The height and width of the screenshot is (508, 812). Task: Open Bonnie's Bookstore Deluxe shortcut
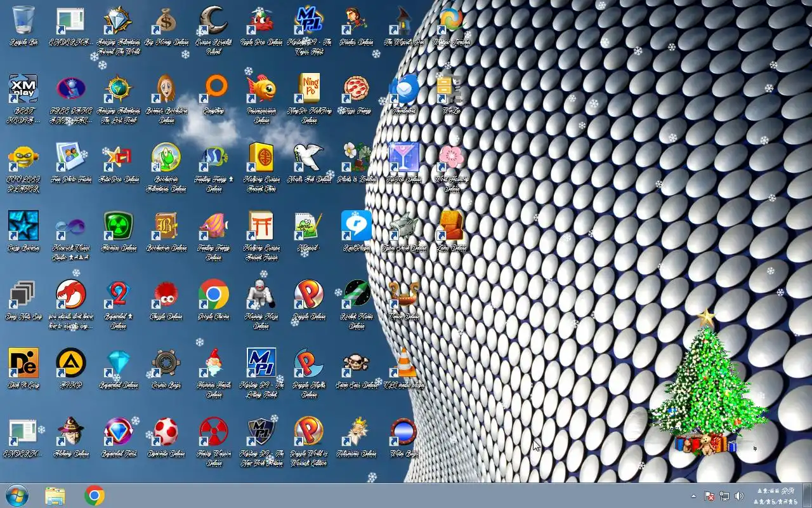(166, 89)
